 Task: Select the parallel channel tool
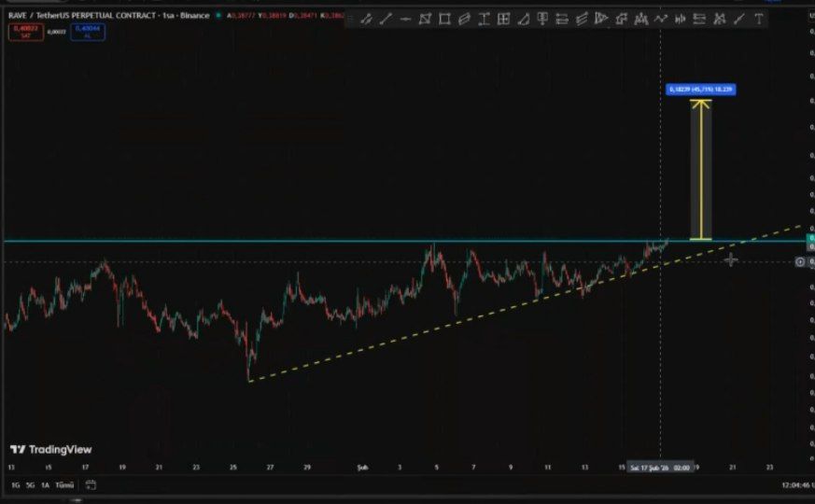coord(464,20)
